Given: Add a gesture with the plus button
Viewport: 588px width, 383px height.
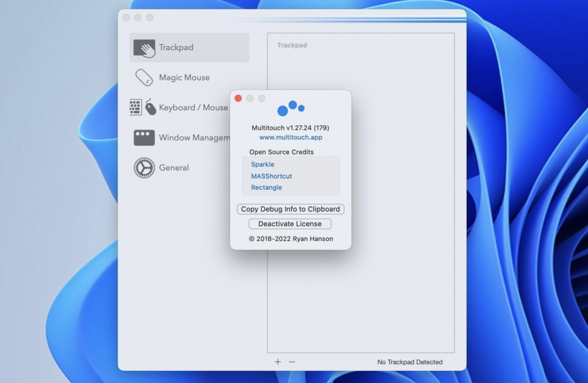Looking at the screenshot, I should pyautogui.click(x=278, y=362).
